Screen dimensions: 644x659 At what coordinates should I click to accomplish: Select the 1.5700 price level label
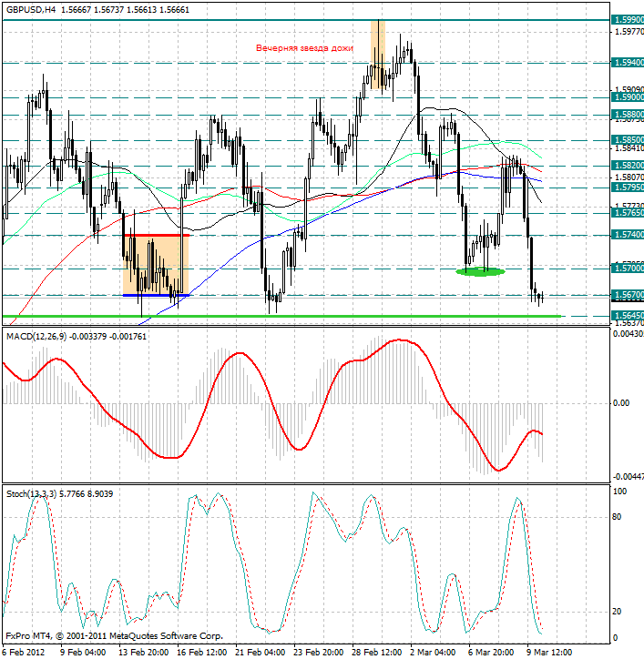click(628, 269)
